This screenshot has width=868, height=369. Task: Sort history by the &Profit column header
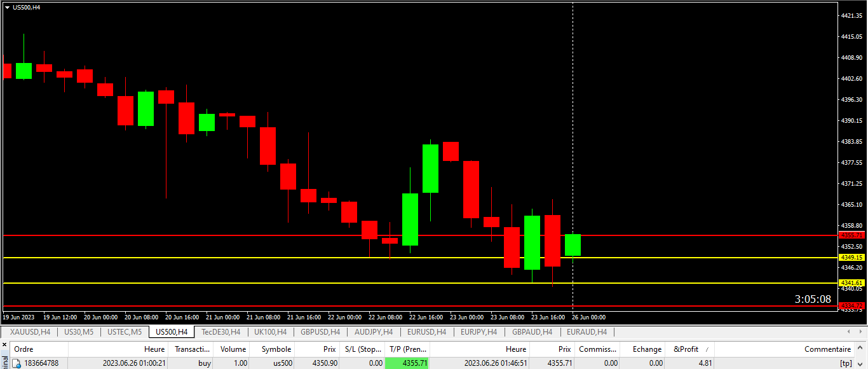coord(686,349)
